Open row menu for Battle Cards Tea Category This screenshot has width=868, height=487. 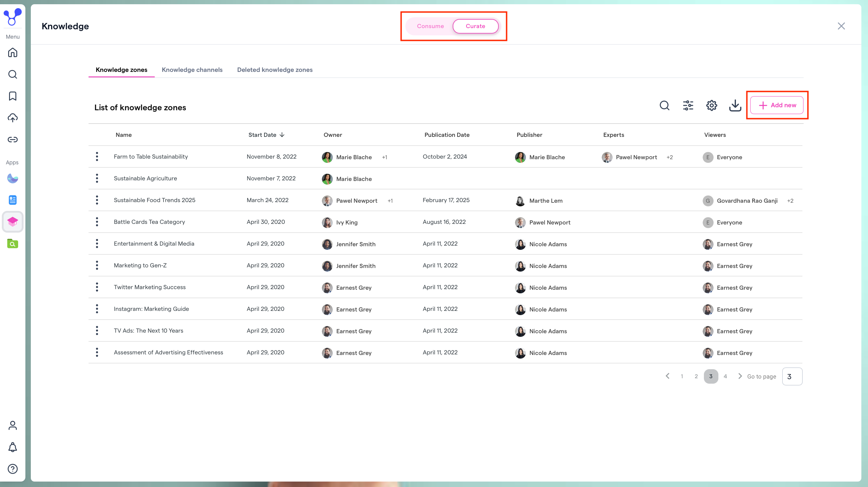tap(97, 222)
